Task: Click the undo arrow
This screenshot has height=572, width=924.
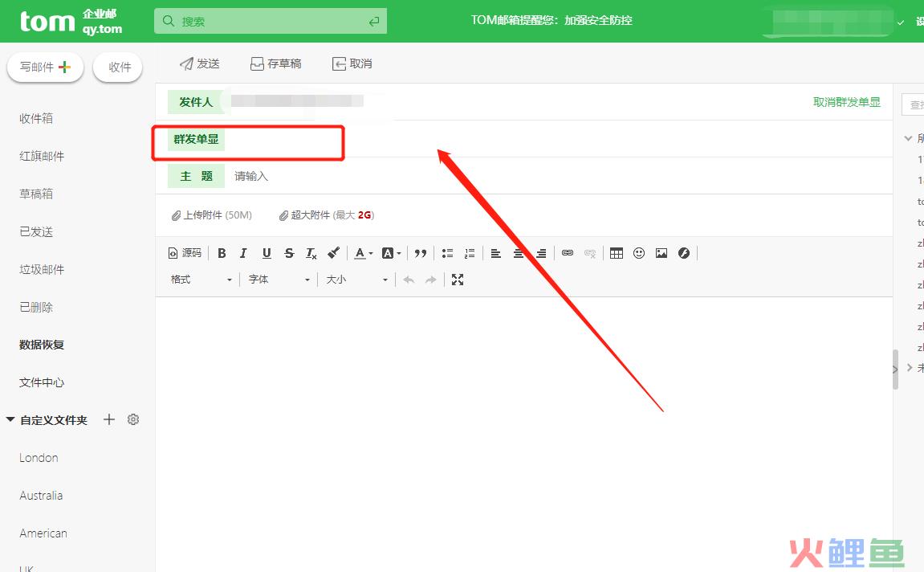Action: pos(409,280)
